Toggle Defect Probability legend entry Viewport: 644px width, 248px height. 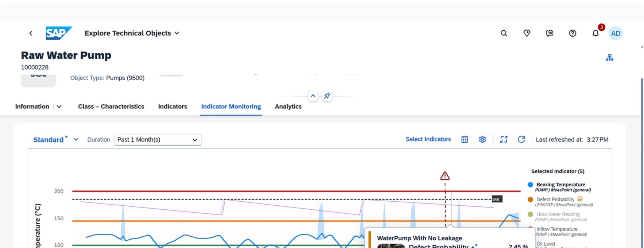point(555,199)
